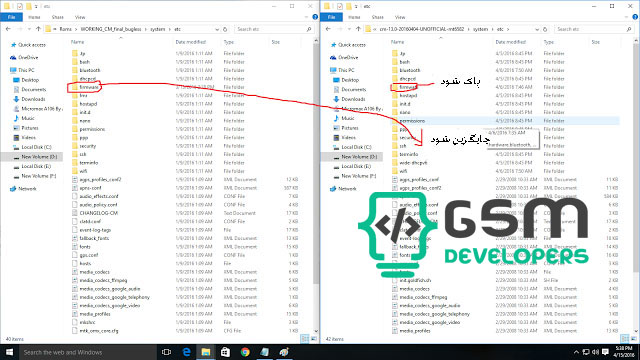
Task: Launch Google Chrome from the taskbar
Action: pyautogui.click(x=245, y=352)
